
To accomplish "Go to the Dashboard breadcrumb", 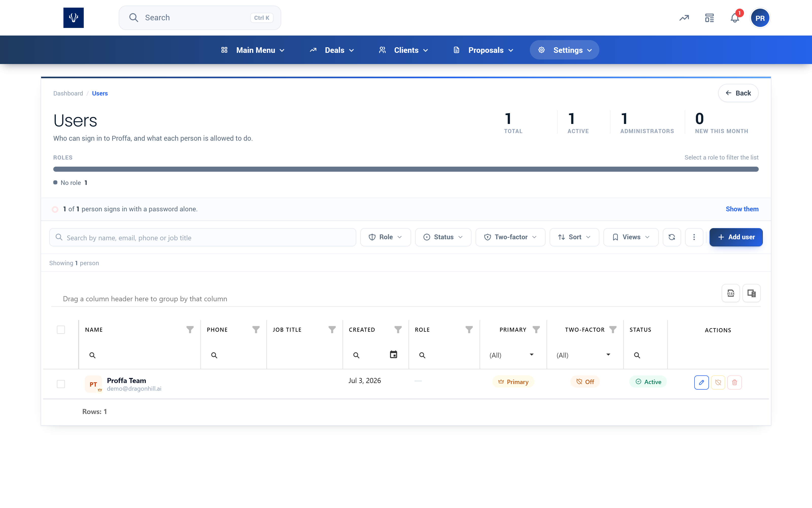I will [x=68, y=93].
